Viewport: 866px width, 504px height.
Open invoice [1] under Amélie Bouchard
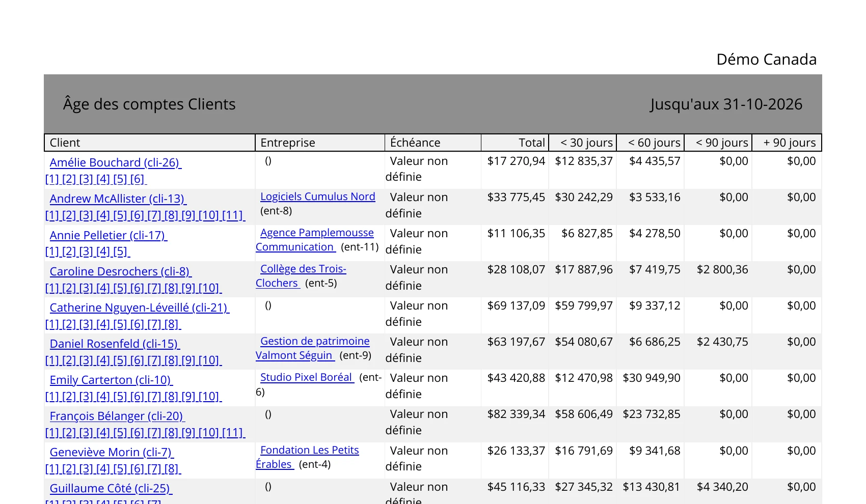(52, 179)
